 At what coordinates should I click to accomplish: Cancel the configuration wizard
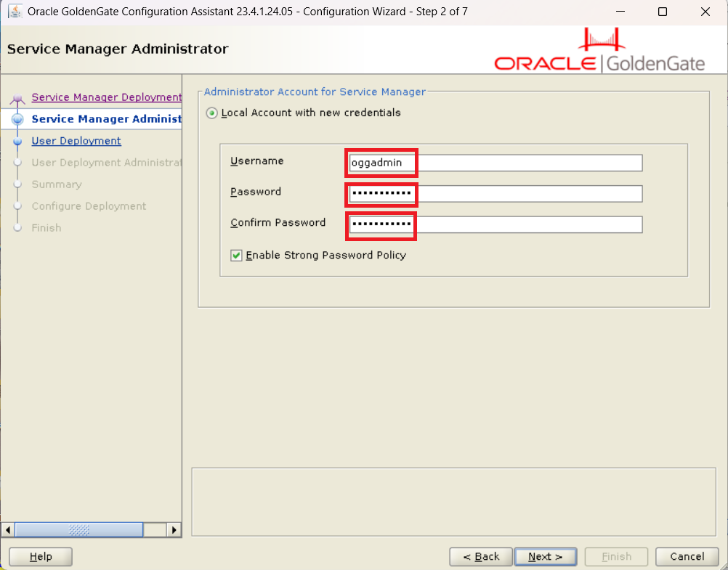click(687, 557)
